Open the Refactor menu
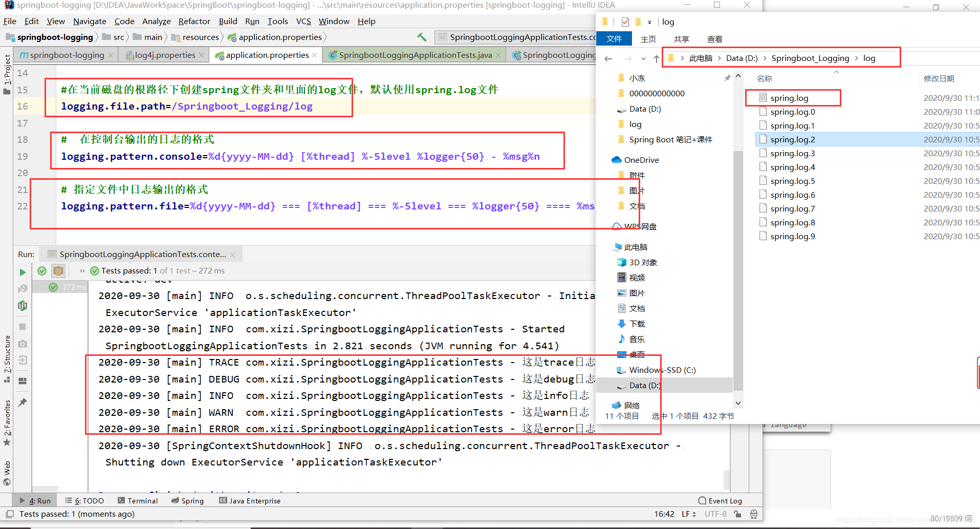The height and width of the screenshot is (529, 980). pos(194,22)
